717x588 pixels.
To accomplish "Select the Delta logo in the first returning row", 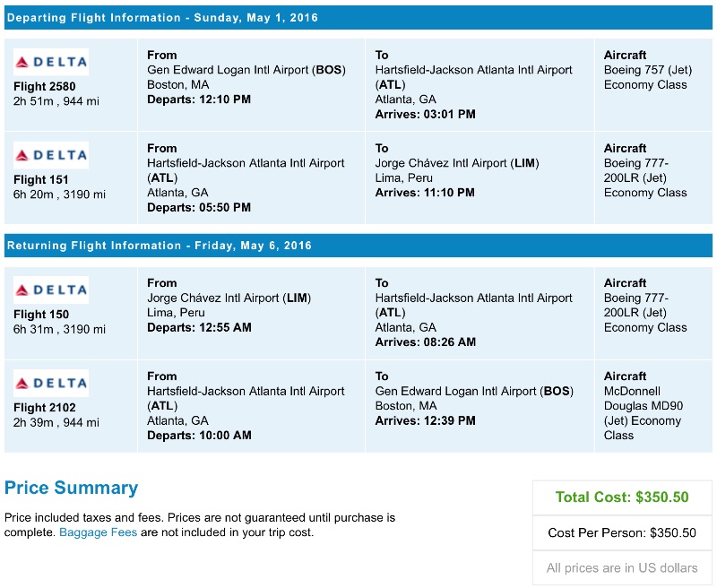I will [x=49, y=290].
